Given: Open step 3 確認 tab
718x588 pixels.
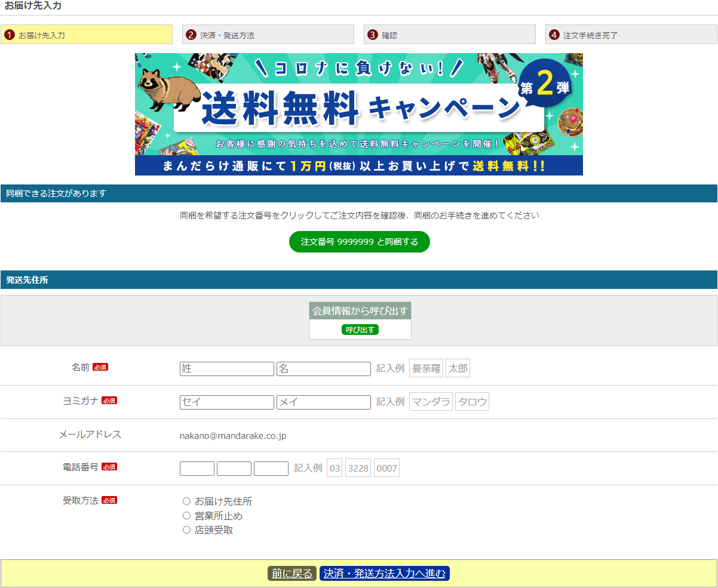Looking at the screenshot, I should [x=450, y=35].
